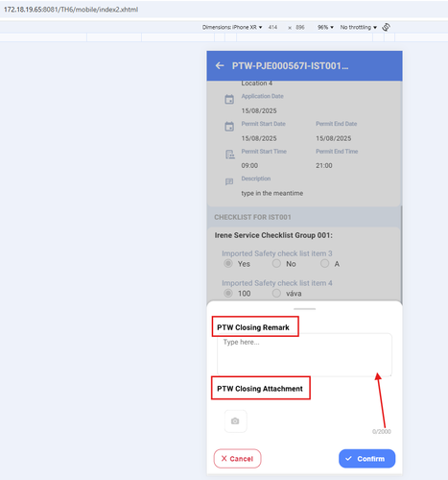This screenshot has height=480, width=448.
Task: Click the CHECKLIST FOR IST001 heading
Action: [252, 217]
